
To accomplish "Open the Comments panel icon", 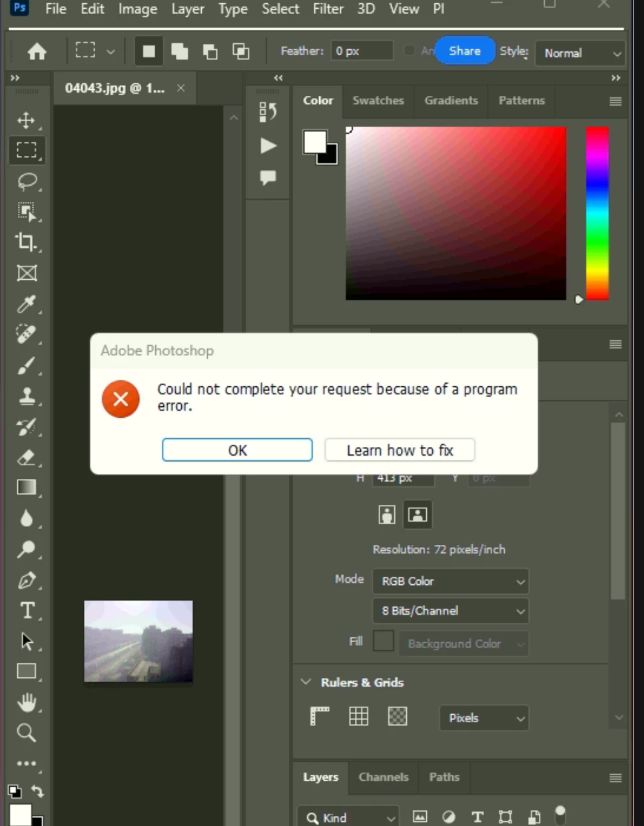I will click(268, 178).
